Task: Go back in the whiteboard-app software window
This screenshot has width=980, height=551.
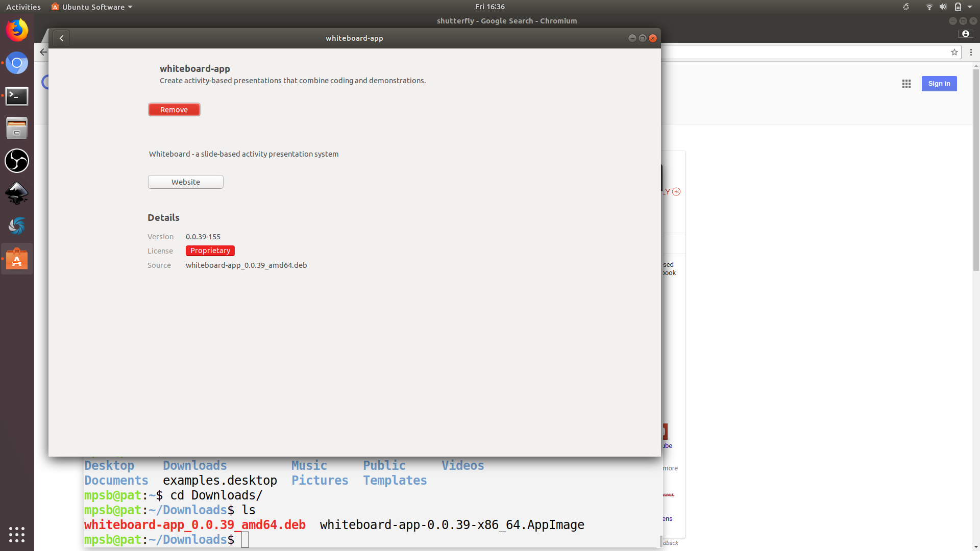Action: tap(61, 38)
